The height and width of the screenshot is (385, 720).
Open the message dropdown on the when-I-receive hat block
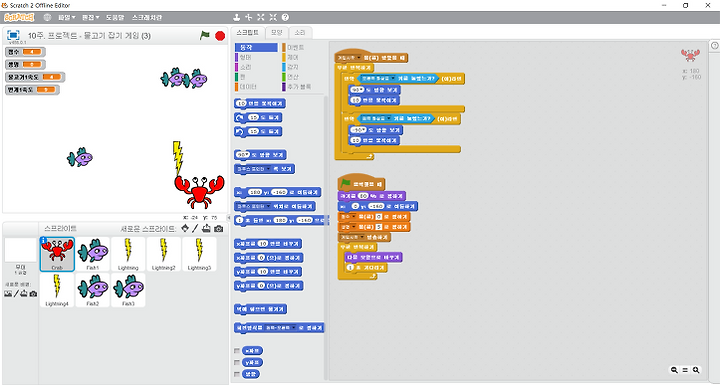(x=359, y=58)
